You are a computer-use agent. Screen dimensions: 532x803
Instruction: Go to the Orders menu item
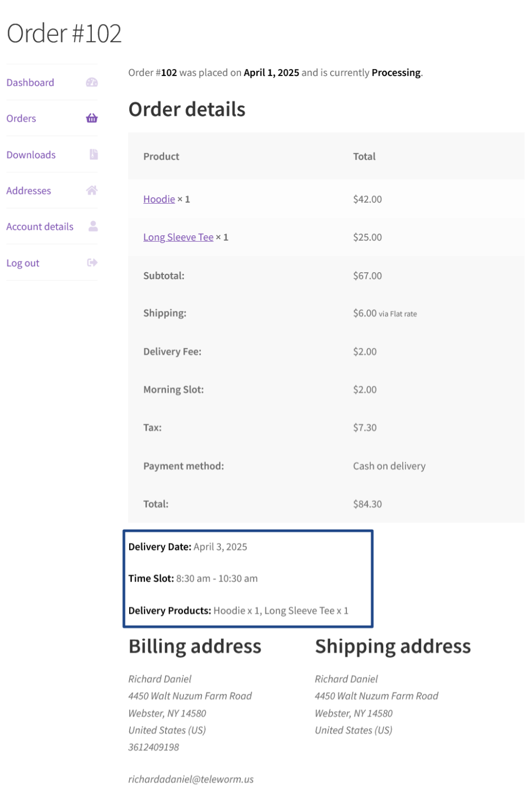pyautogui.click(x=21, y=118)
